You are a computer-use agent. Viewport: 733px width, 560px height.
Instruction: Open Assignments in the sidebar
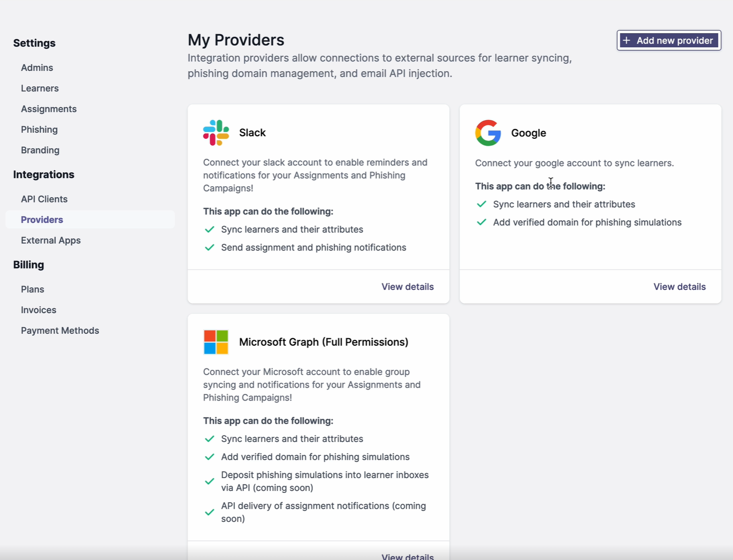49,109
